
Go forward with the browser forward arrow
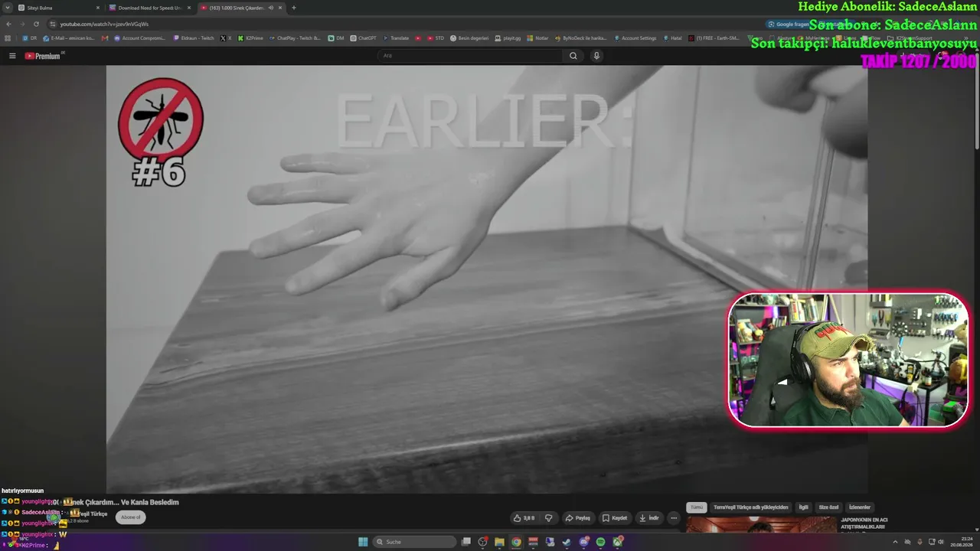coord(21,24)
